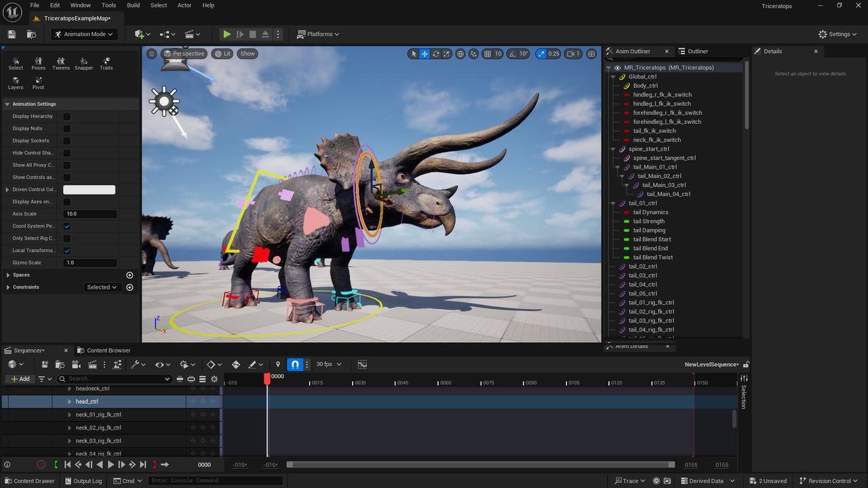The width and height of the screenshot is (868, 488).
Task: Switch to Outliner tab
Action: click(x=698, y=51)
